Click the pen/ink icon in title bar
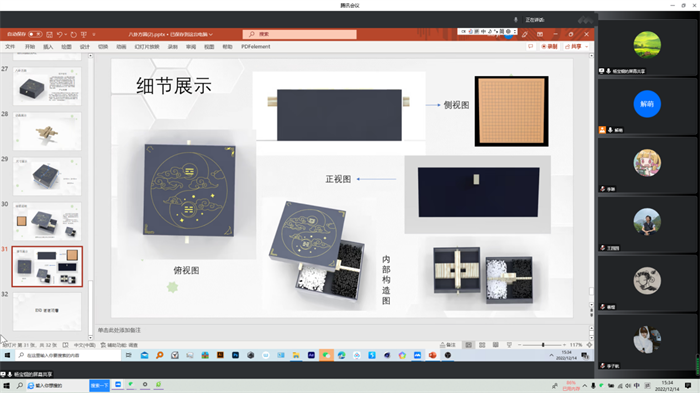700x393 pixels. [x=525, y=34]
